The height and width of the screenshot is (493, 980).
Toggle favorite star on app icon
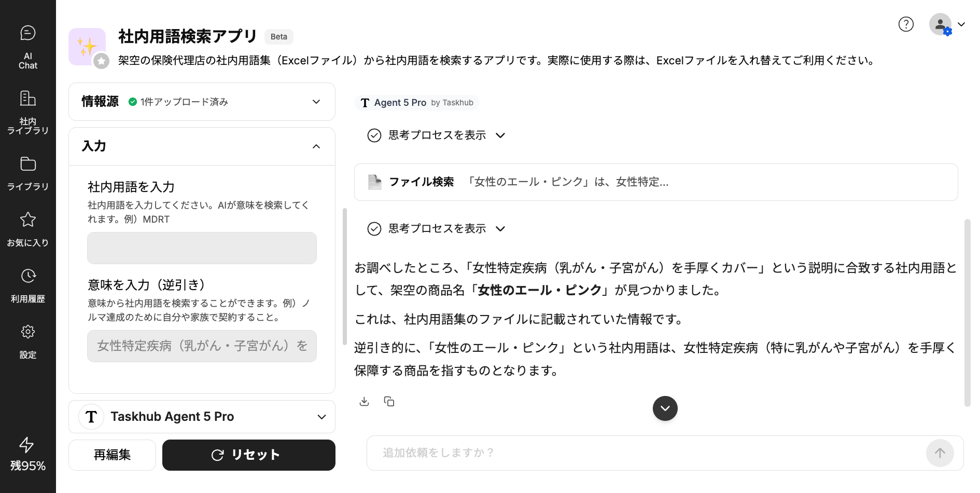(x=102, y=61)
